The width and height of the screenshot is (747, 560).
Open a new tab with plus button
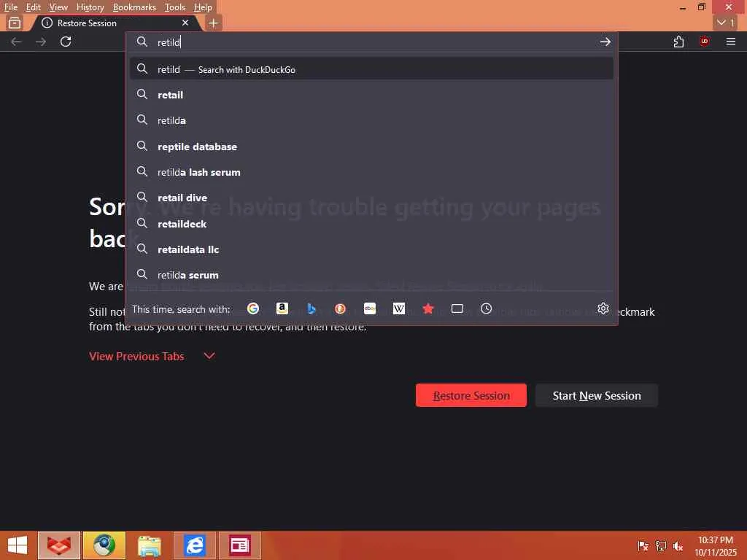(x=214, y=23)
